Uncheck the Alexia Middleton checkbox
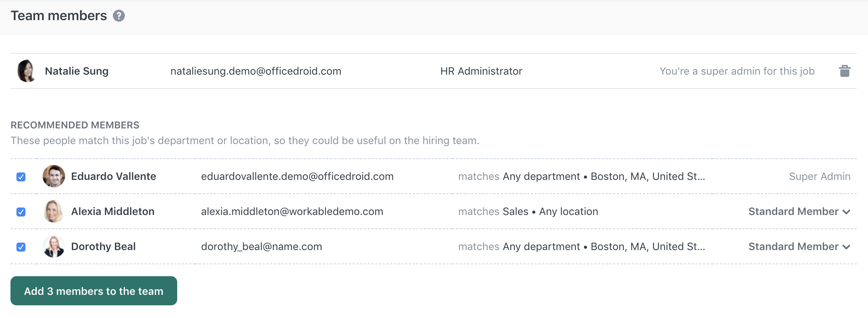 coord(21,212)
